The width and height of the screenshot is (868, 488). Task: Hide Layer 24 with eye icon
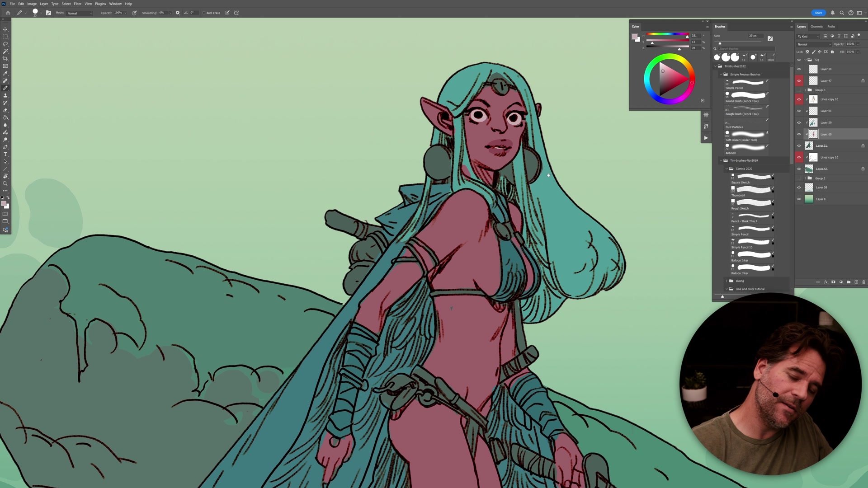tap(799, 69)
